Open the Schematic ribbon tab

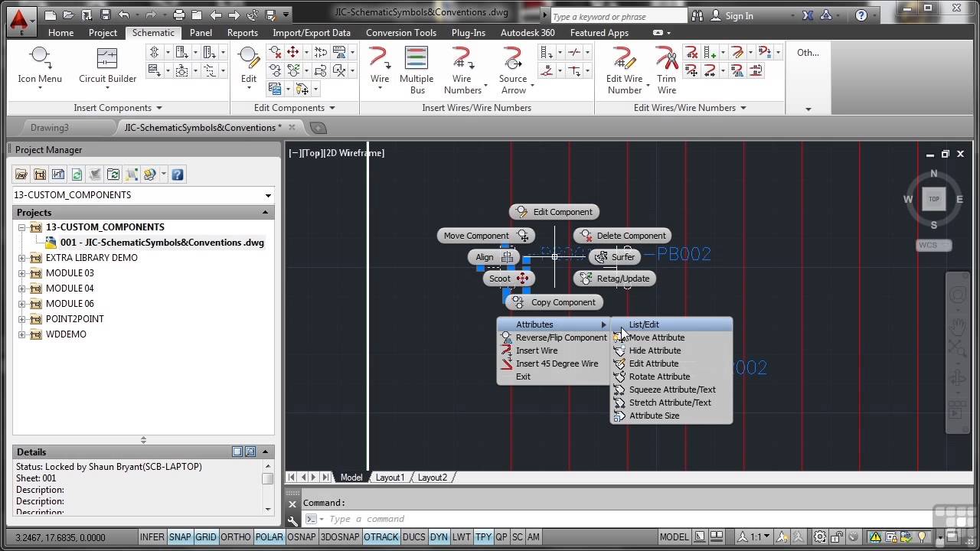[x=153, y=33]
